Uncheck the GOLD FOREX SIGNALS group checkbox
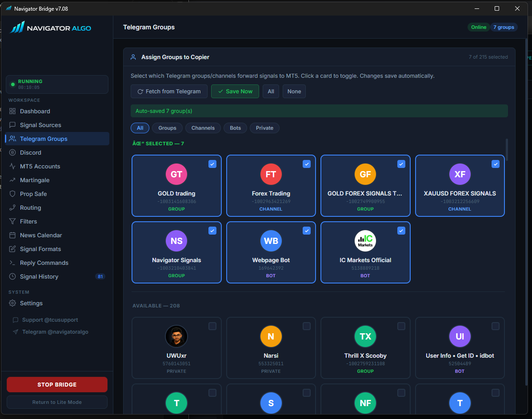This screenshot has height=419, width=532. pos(401,164)
